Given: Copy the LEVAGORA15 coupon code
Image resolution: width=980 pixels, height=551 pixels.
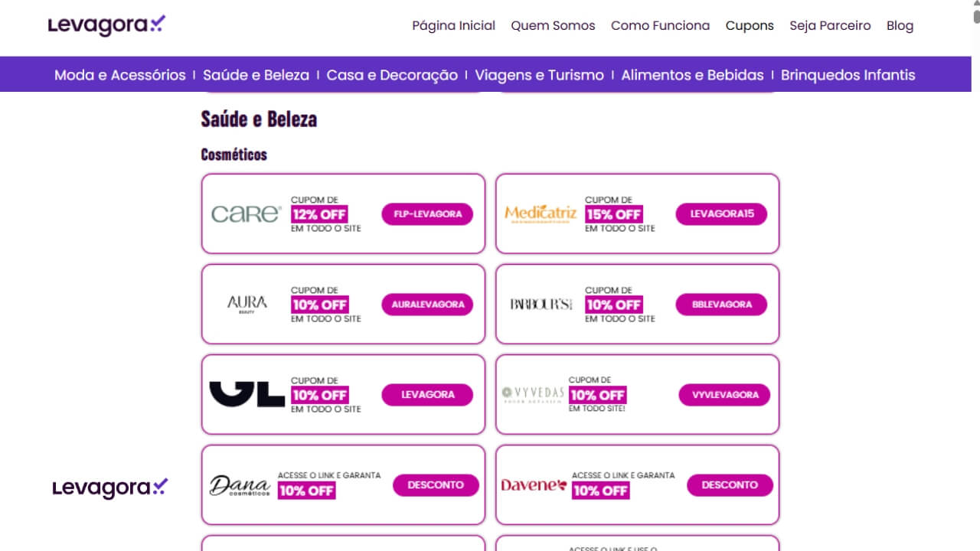Looking at the screenshot, I should pyautogui.click(x=721, y=214).
